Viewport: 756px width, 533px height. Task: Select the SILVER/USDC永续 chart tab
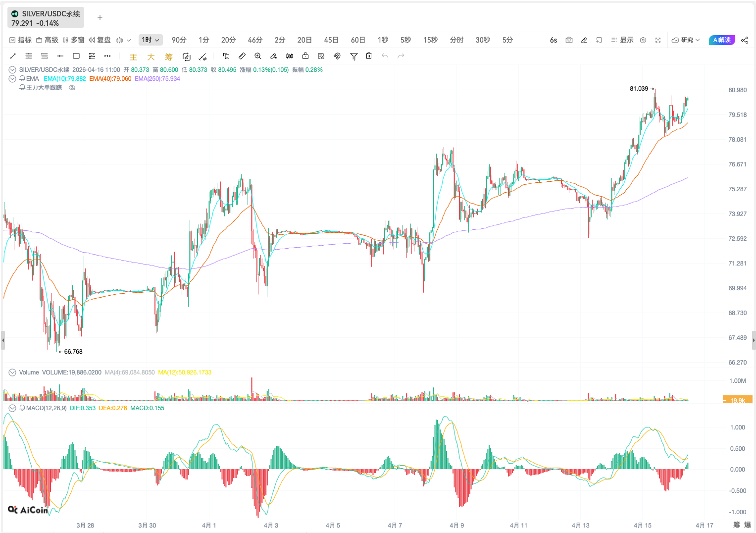click(x=46, y=18)
